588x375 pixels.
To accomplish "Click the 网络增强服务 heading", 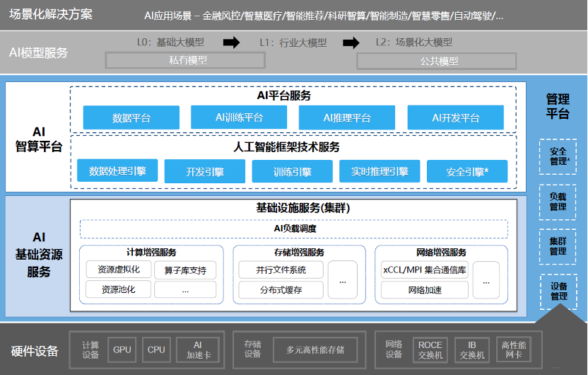I will (x=442, y=253).
